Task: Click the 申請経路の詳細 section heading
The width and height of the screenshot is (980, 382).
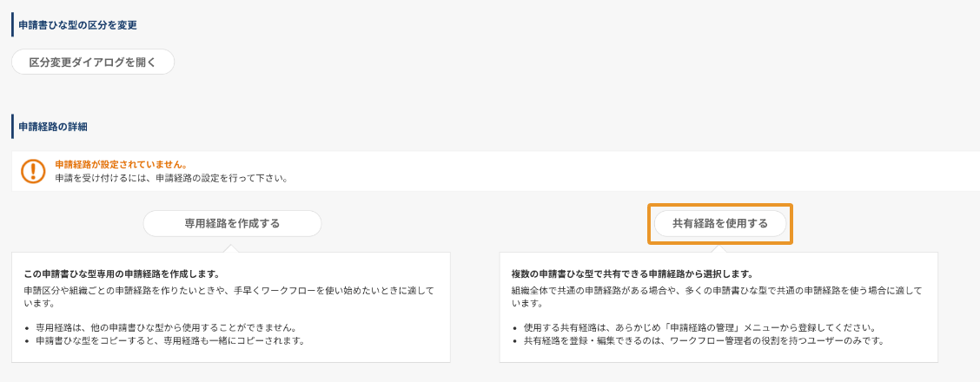Action: [x=53, y=127]
